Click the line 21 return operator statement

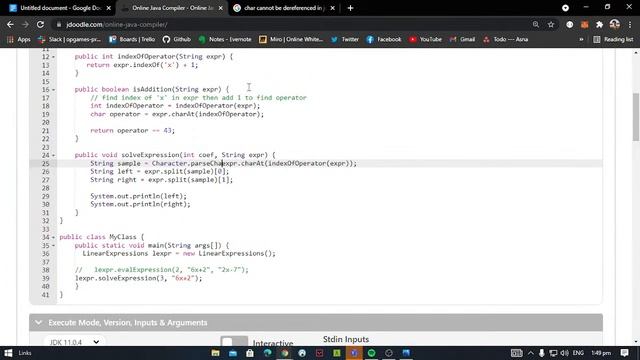click(132, 131)
